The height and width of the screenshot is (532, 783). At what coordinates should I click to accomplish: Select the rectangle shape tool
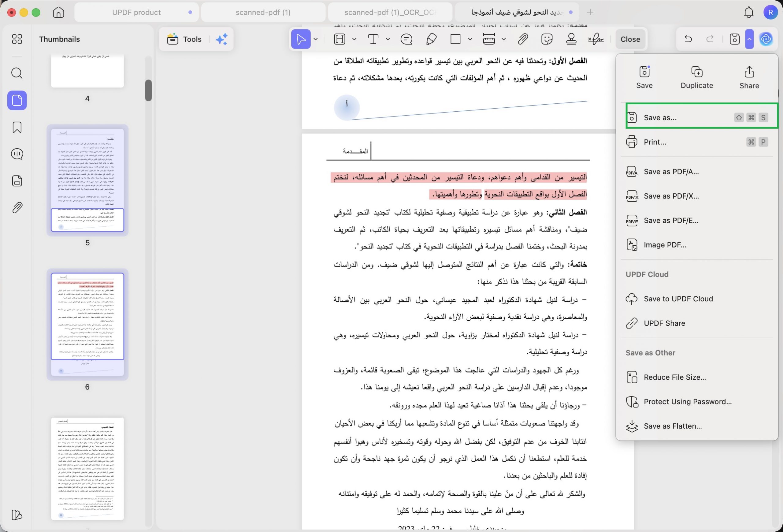click(x=455, y=39)
